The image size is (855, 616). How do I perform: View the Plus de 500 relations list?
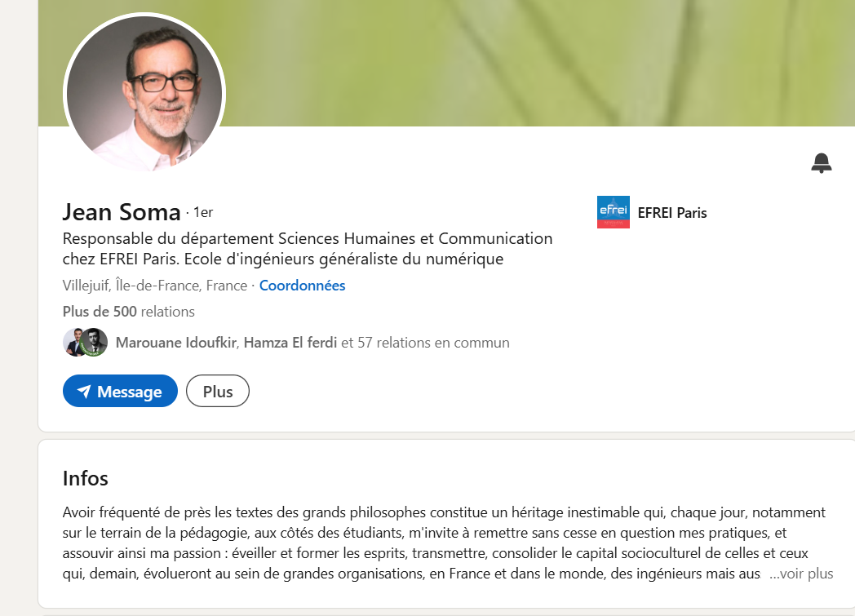point(128,312)
